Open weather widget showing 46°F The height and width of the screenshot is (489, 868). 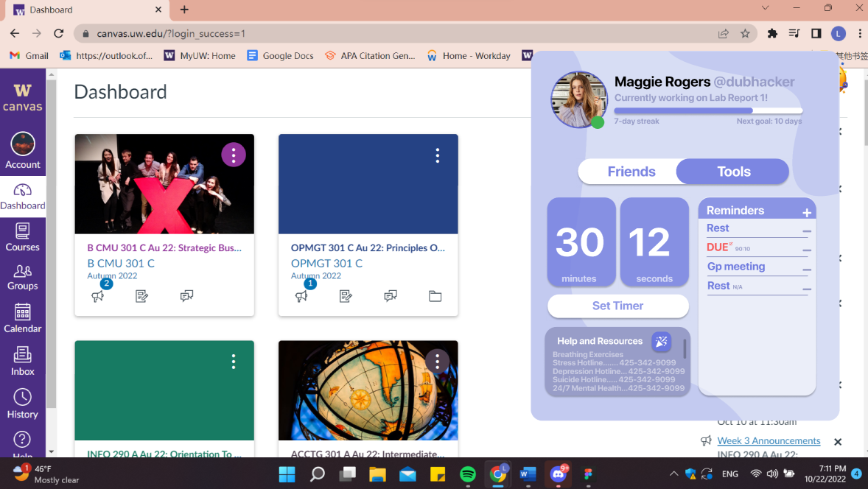(x=46, y=474)
